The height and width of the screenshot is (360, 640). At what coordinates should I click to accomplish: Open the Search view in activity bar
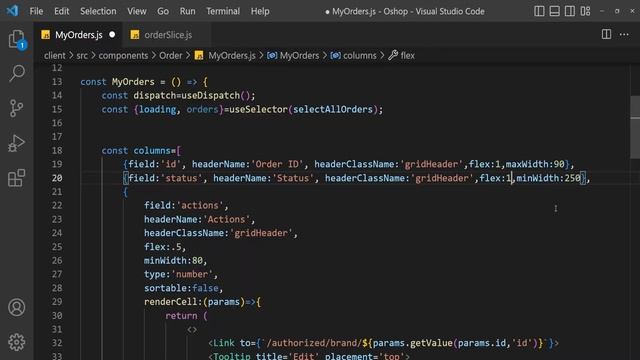17,73
